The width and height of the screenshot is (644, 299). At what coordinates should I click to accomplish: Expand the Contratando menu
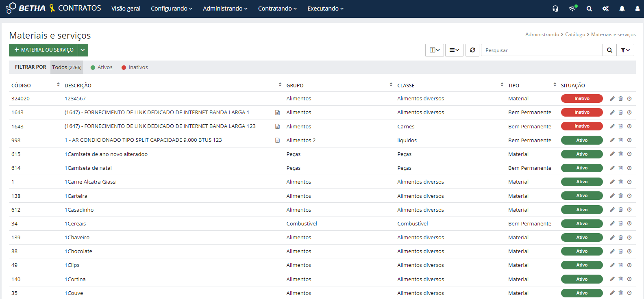[278, 9]
